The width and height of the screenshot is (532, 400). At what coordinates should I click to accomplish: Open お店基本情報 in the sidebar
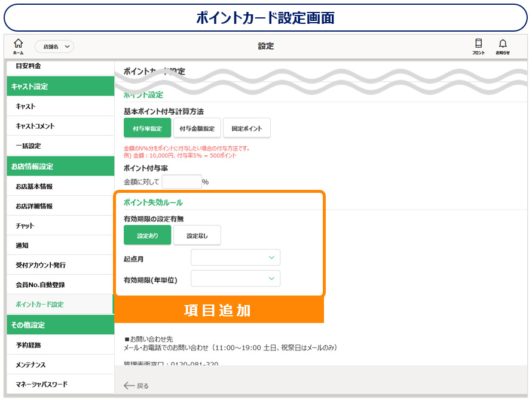click(x=34, y=186)
